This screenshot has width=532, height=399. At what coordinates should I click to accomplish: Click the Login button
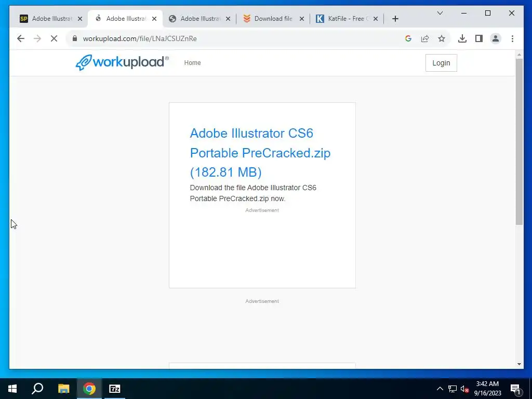(441, 63)
